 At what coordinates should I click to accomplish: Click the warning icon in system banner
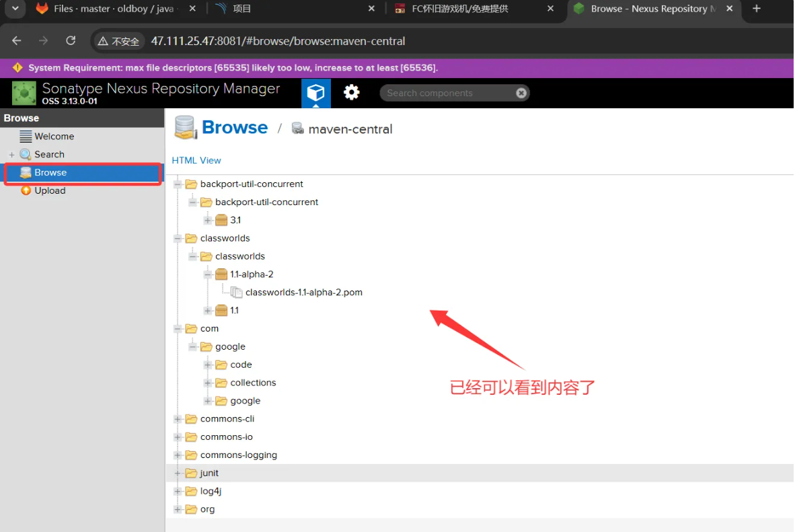(x=17, y=67)
